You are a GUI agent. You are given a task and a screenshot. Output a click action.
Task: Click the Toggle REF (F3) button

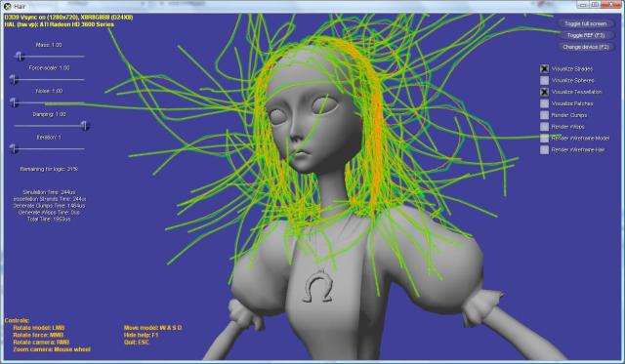point(585,35)
